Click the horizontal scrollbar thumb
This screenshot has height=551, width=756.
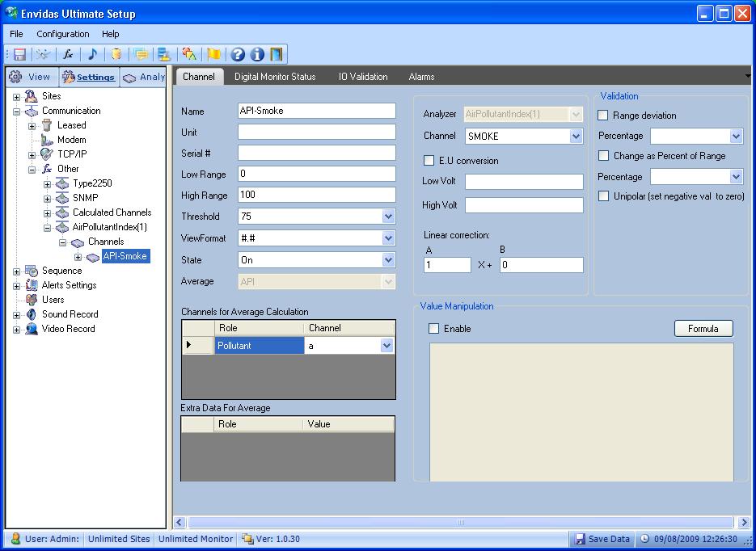[x=461, y=523]
